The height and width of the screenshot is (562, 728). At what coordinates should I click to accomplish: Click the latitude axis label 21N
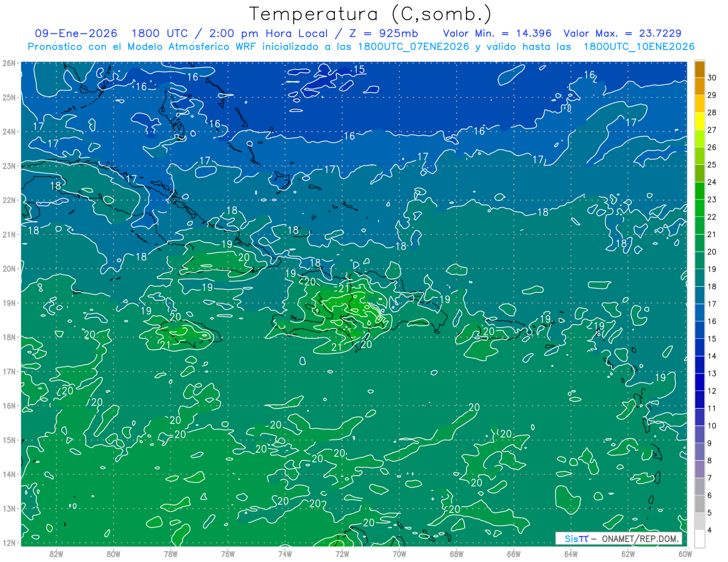pyautogui.click(x=9, y=234)
